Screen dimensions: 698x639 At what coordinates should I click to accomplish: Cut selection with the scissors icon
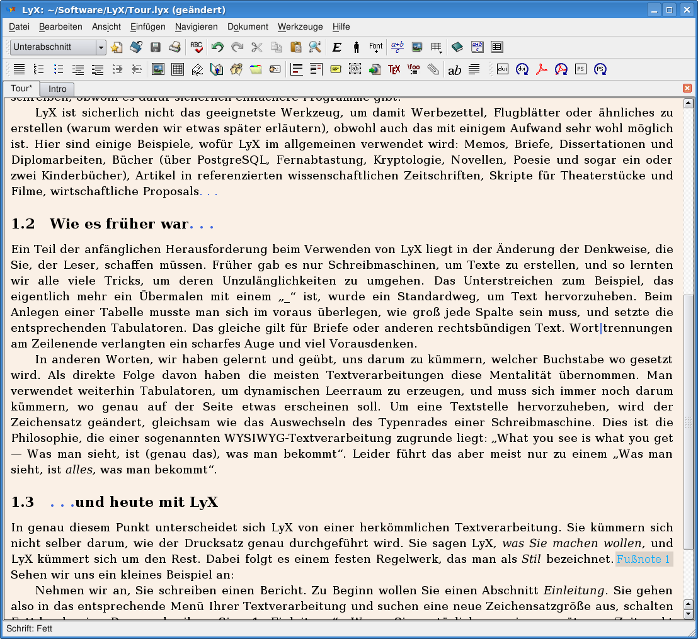(256, 47)
